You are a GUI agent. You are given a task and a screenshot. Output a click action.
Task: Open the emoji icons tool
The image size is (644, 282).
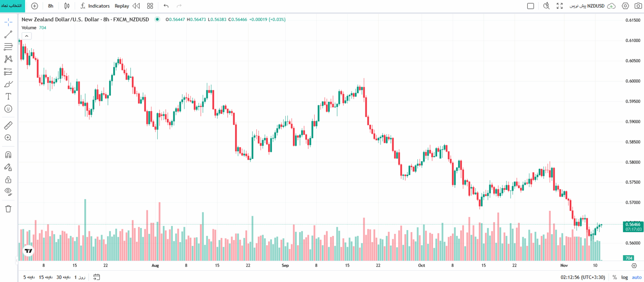pyautogui.click(x=8, y=109)
